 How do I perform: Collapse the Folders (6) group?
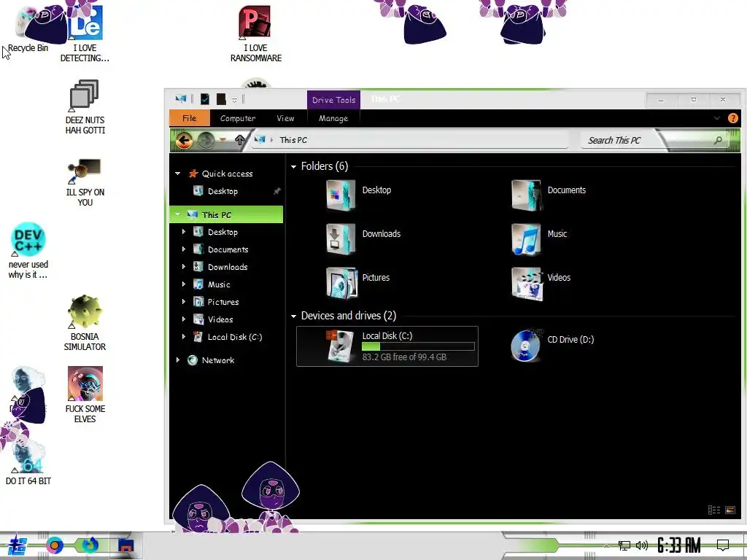pyautogui.click(x=293, y=167)
